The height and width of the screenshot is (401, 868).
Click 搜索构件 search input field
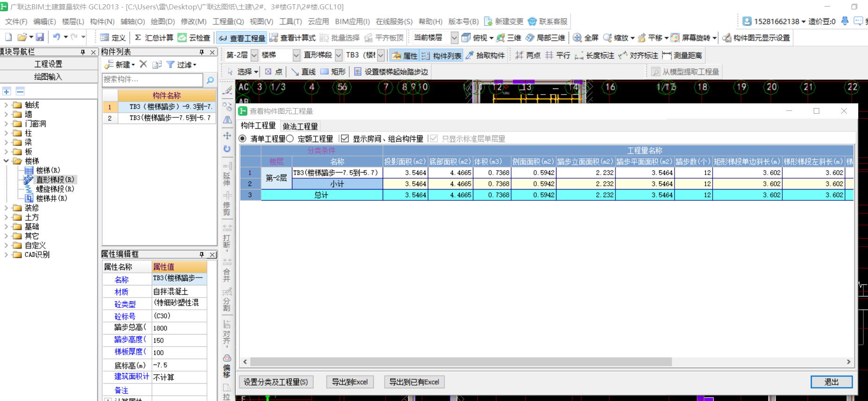click(x=153, y=80)
